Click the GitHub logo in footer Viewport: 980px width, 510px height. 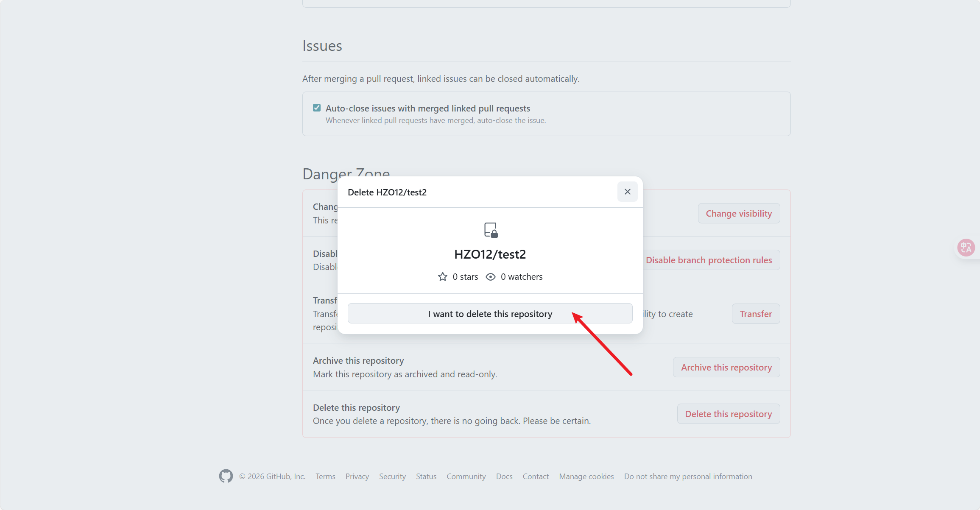226,476
